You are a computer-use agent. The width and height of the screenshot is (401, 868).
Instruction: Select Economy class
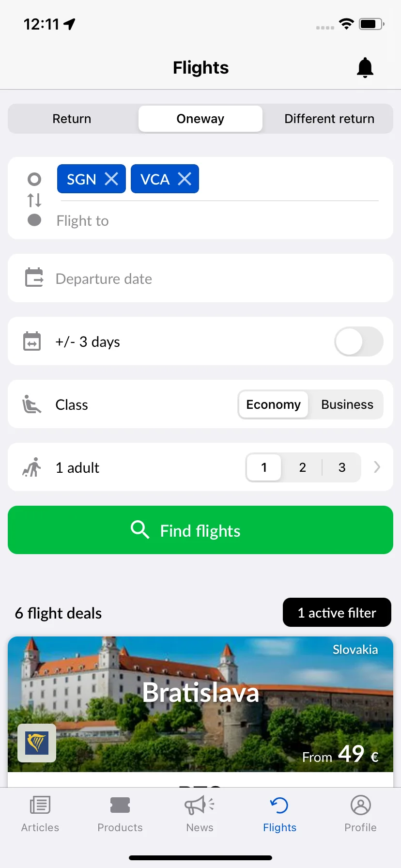tap(273, 404)
